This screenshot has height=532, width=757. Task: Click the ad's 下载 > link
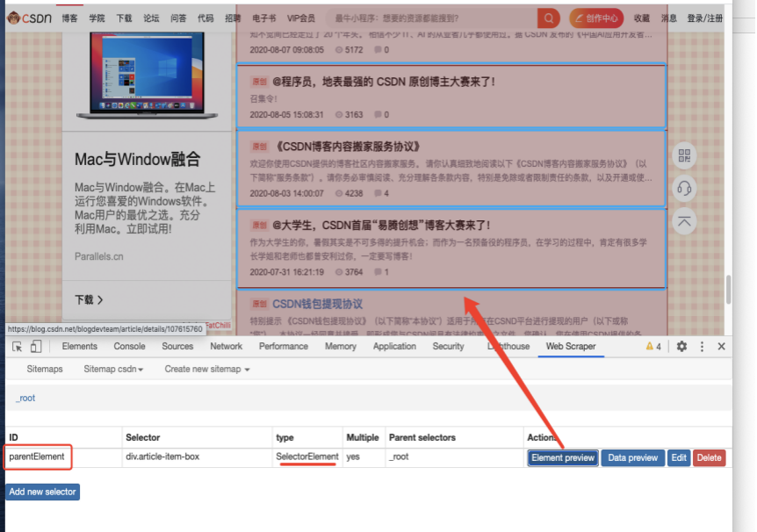89,299
